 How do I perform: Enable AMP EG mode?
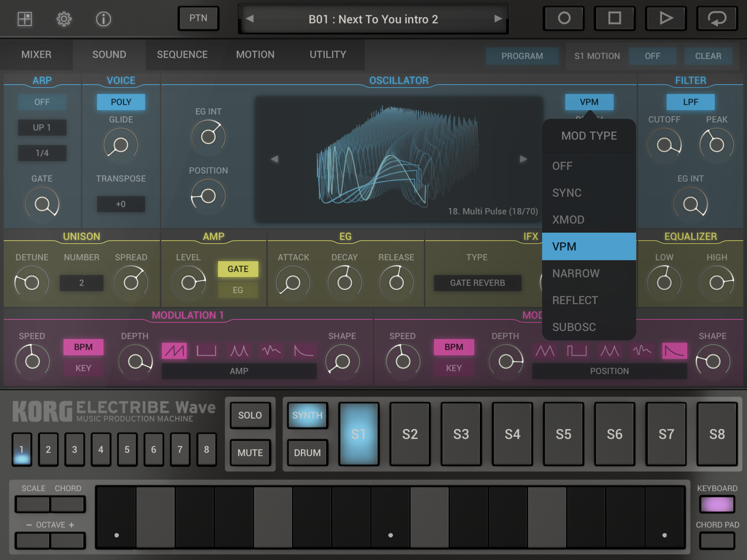(x=238, y=290)
